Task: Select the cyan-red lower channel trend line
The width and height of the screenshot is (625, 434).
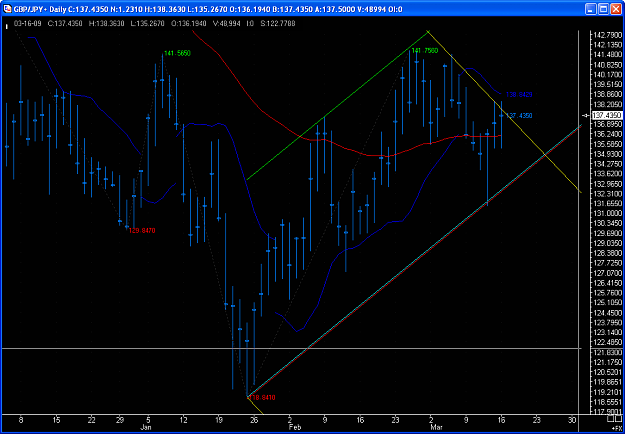Action: click(x=415, y=261)
